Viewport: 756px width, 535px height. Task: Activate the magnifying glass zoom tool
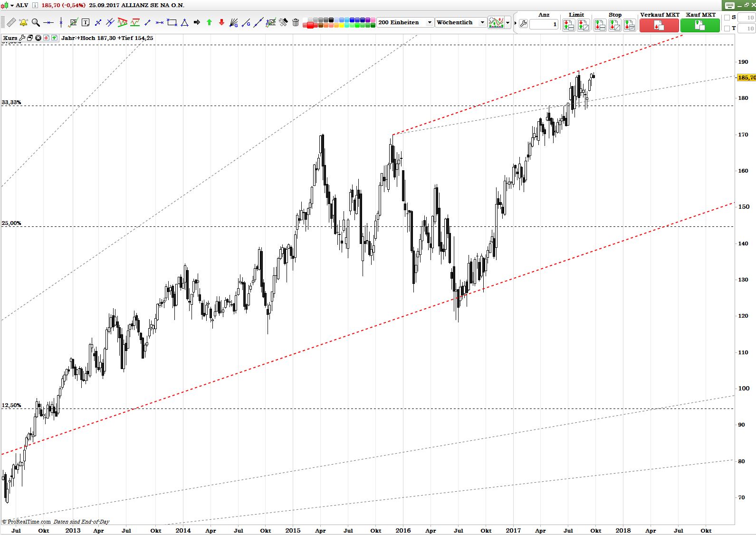pos(36,22)
